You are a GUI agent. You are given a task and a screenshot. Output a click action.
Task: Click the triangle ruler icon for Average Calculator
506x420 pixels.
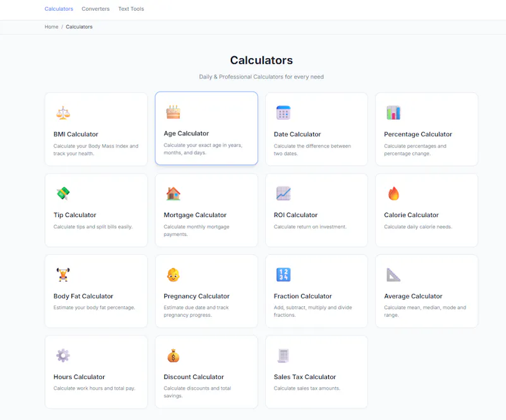pos(393,275)
